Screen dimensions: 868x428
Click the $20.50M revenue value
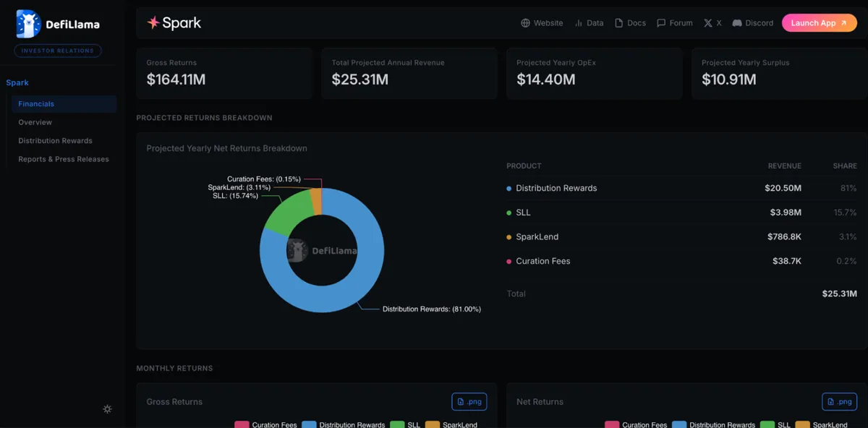tap(783, 188)
